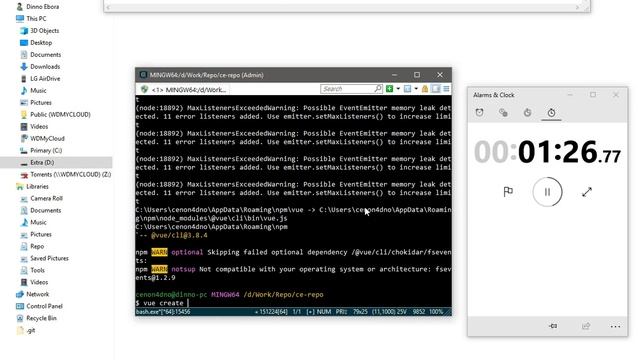This screenshot has width=640, height=360.
Task: Click the share icon in Alarms & Clock
Action: tap(586, 326)
